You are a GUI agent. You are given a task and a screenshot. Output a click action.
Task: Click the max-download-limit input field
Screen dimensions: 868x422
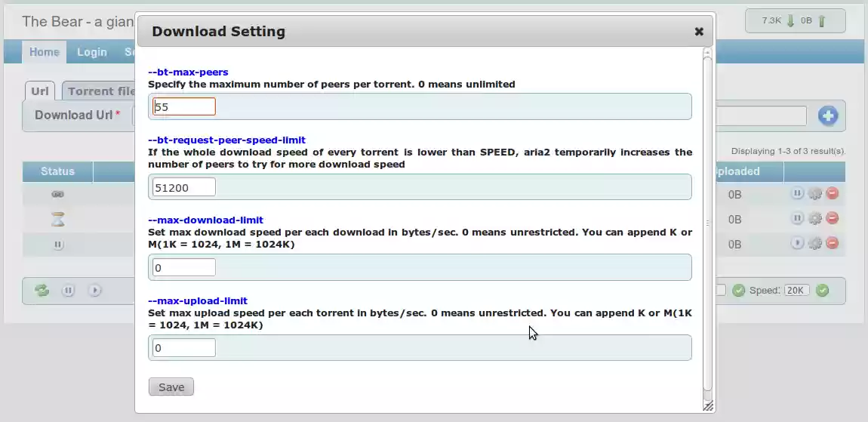coord(183,267)
